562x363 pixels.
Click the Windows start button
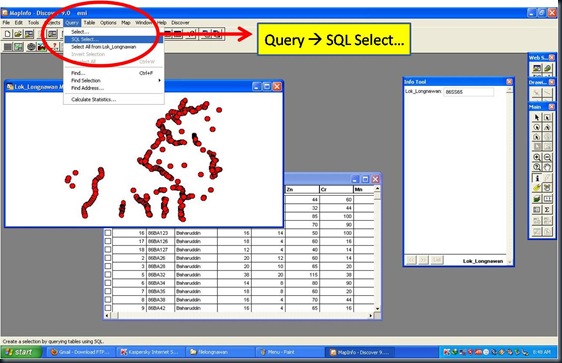point(21,352)
